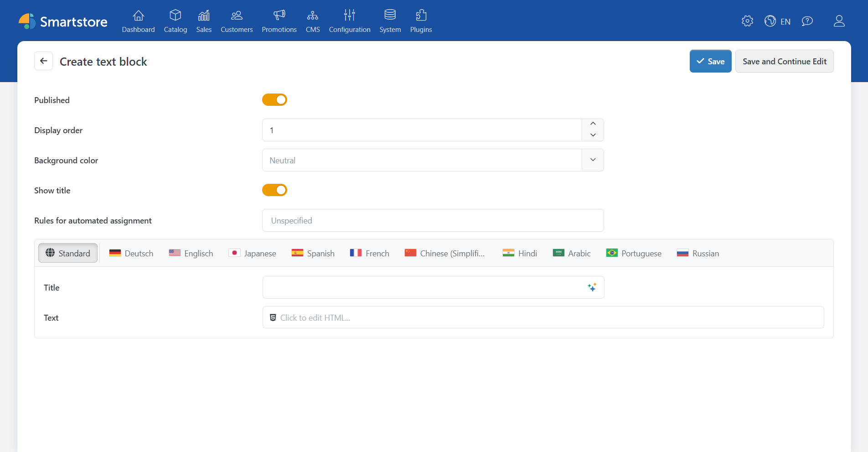Open the Rules for automated assignment selector

(433, 220)
